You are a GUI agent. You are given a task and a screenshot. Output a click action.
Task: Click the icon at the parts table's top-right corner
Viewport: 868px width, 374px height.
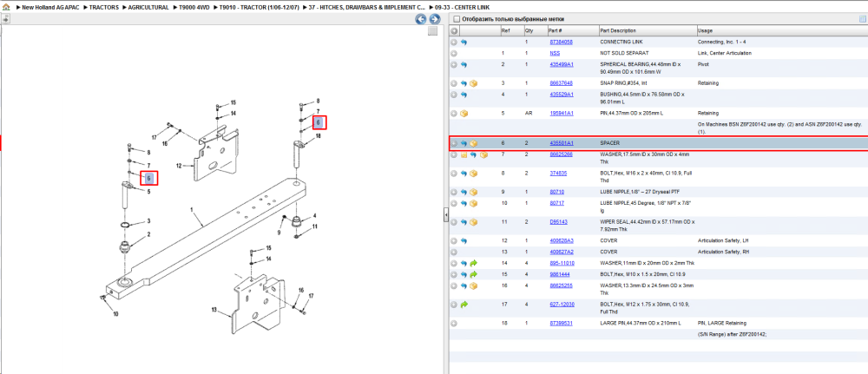point(863,19)
